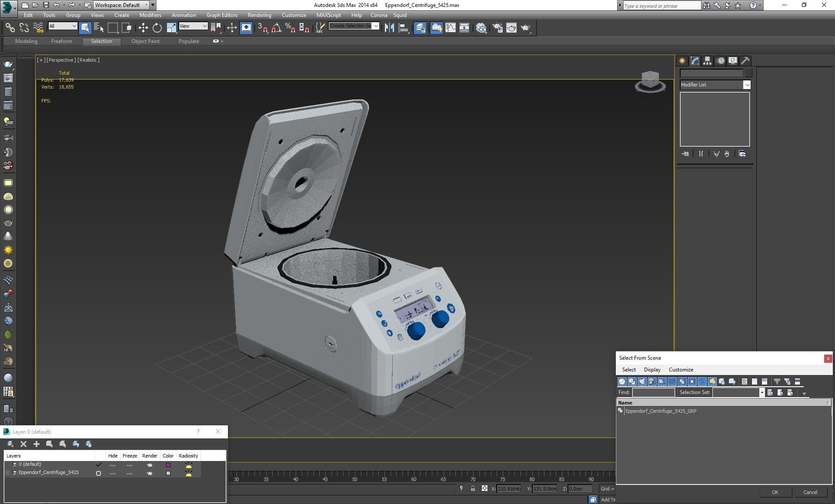
Task: Expand the Eppendorf_Centrifuge_5425 layer tree
Action: pos(7,473)
